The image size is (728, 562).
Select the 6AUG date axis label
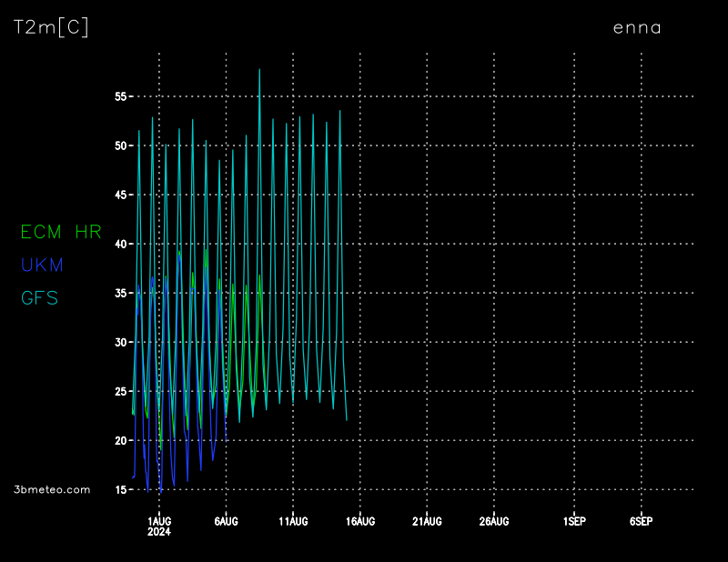coord(226,521)
